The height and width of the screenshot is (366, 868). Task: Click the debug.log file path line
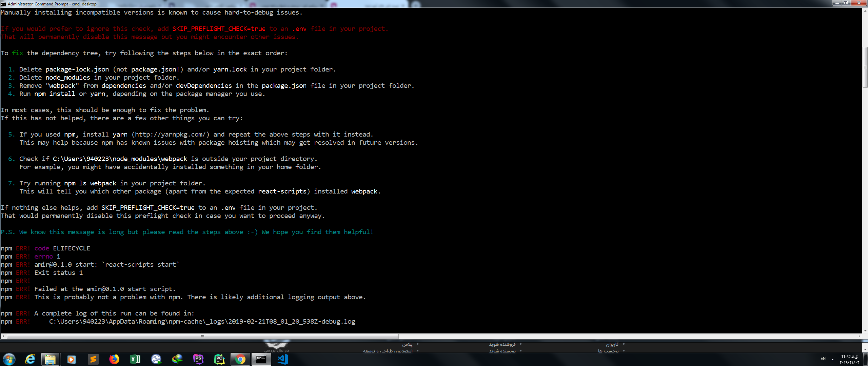202,322
